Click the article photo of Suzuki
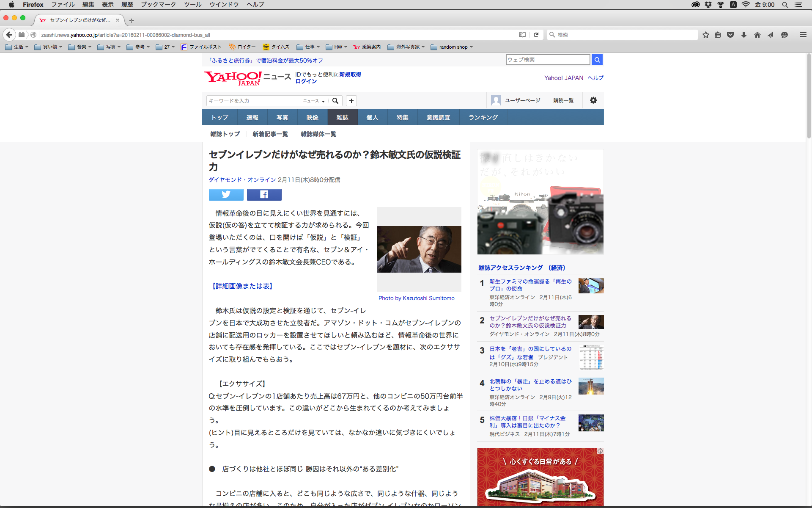This screenshot has height=508, width=812. (419, 249)
